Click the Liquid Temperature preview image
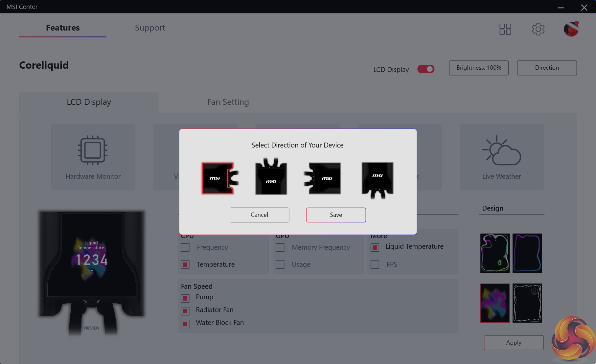The width and height of the screenshot is (596, 364). tap(92, 272)
